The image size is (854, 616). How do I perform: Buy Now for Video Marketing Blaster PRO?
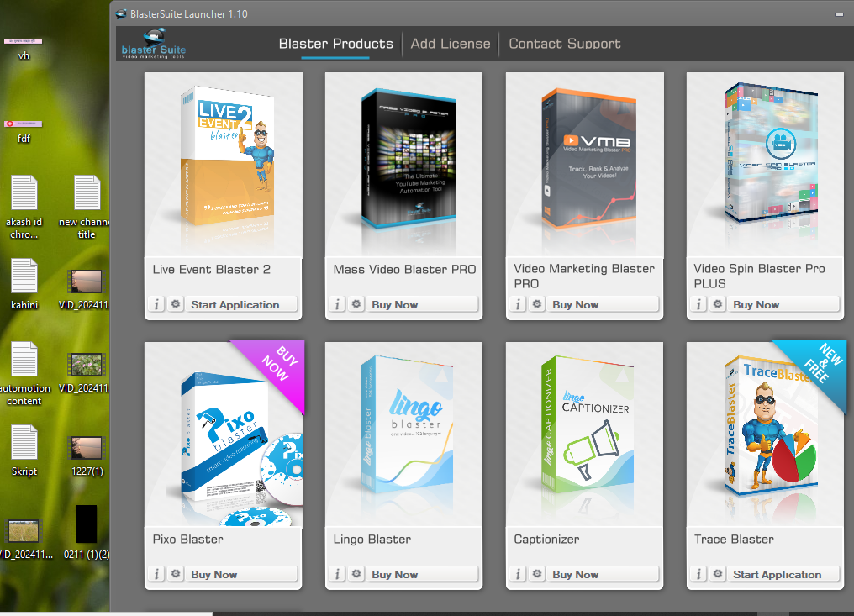(x=603, y=304)
